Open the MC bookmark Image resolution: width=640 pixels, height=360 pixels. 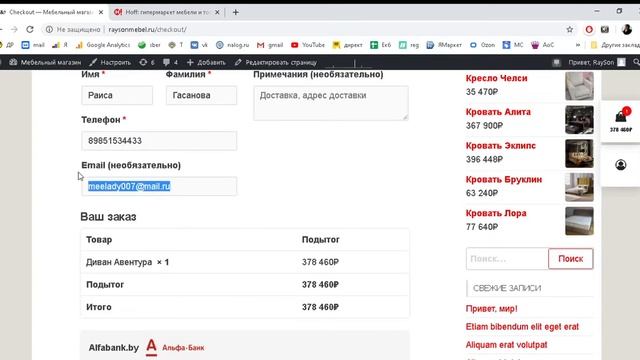point(513,45)
